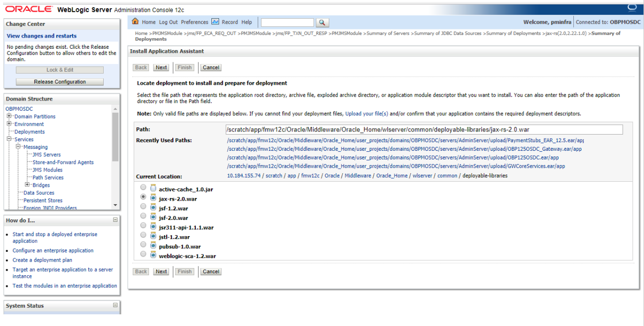Select the jsf-1.2.war radio button
The height and width of the screenshot is (326, 644).
[143, 207]
